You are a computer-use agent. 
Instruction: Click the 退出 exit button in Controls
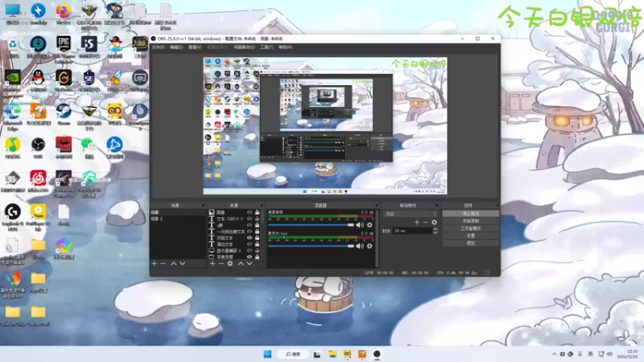471,243
